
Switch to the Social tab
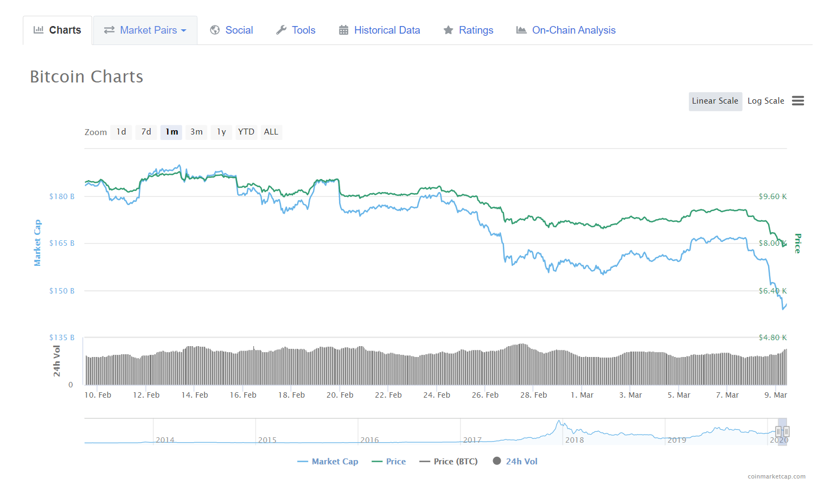232,30
